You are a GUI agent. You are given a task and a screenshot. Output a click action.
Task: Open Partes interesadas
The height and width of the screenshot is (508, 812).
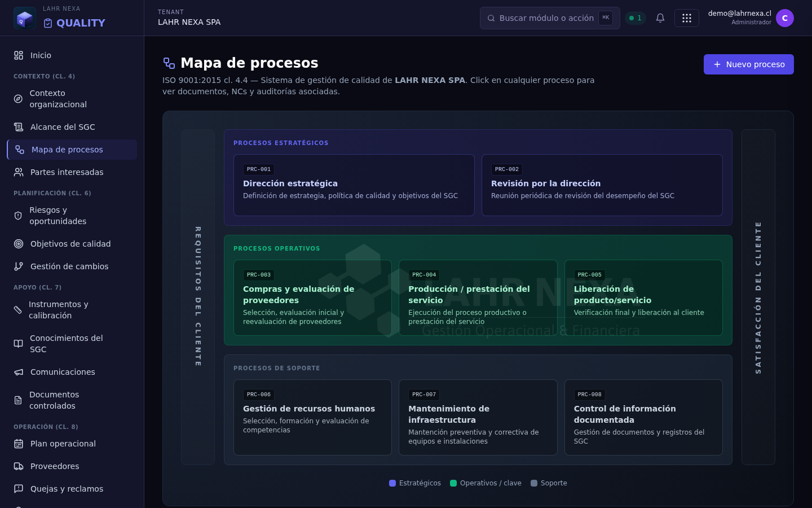pyautogui.click(x=72, y=172)
